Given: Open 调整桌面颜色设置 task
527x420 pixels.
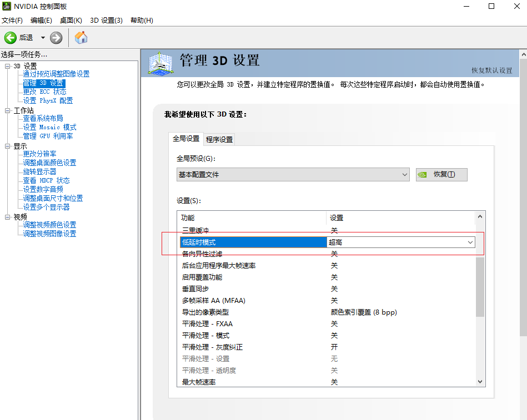Looking at the screenshot, I should [x=49, y=163].
